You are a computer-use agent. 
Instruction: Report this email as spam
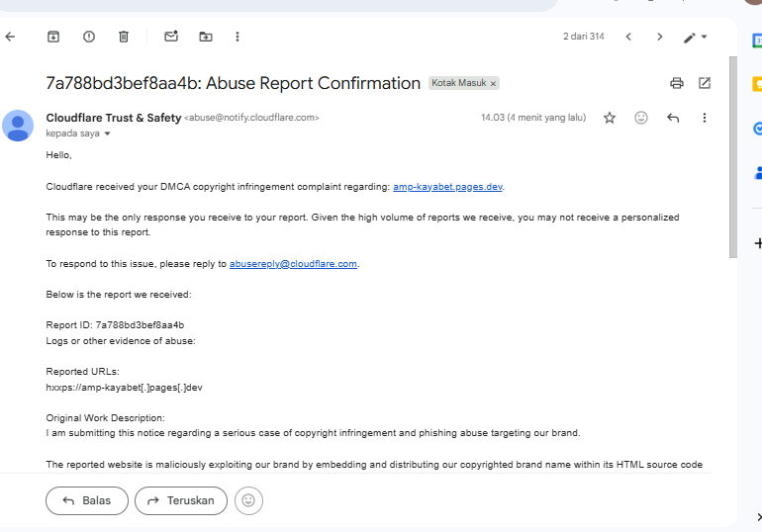tap(89, 37)
